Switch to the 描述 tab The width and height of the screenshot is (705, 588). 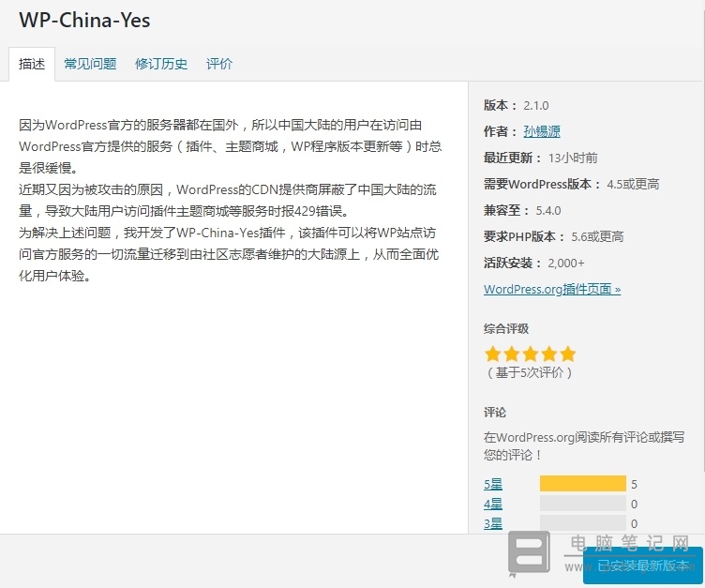coord(32,64)
